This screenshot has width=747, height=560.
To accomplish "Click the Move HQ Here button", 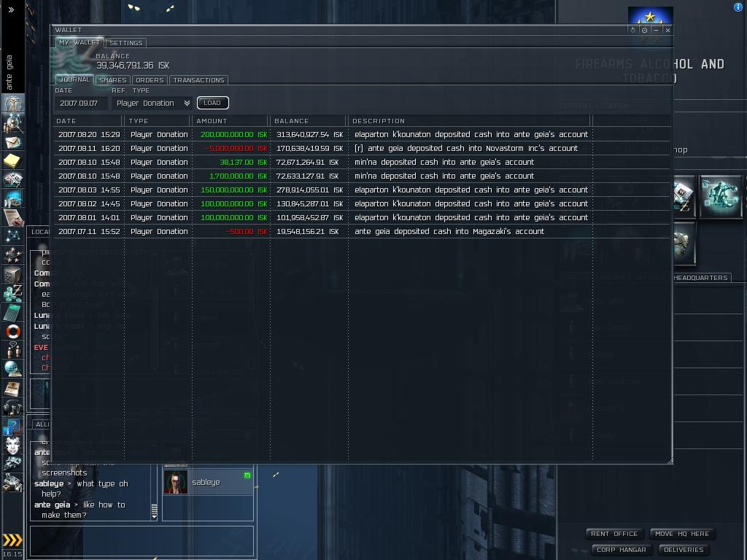I will click(682, 534).
